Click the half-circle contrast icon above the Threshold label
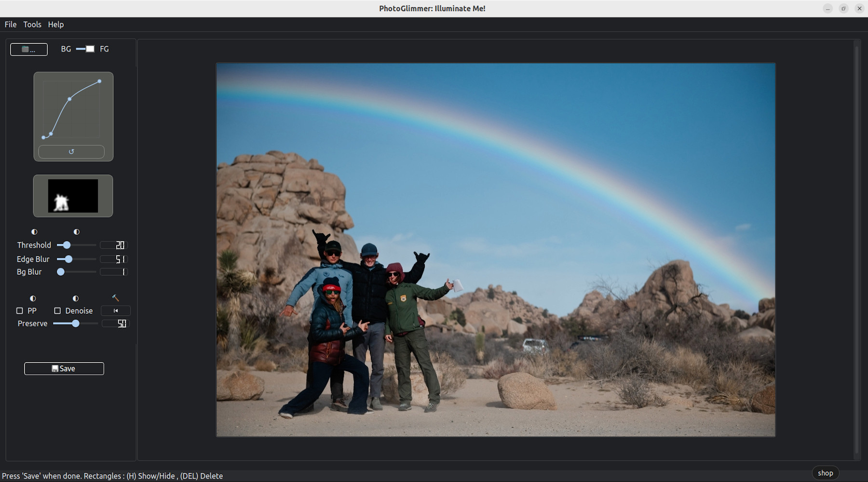 34,232
